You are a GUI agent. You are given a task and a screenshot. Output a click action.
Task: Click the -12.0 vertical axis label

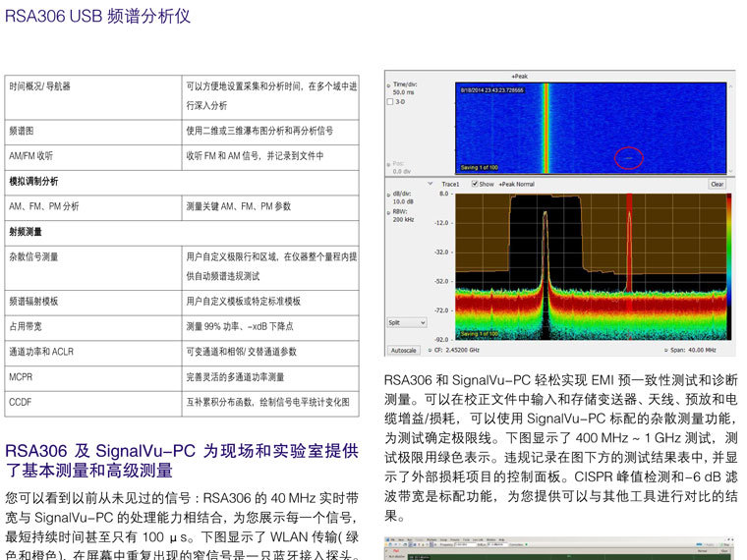[441, 223]
